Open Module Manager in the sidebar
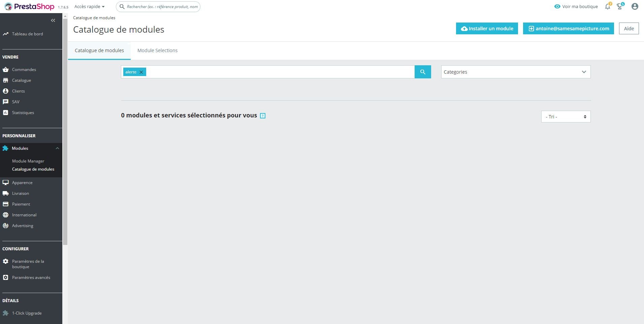The image size is (644, 324). [28, 161]
